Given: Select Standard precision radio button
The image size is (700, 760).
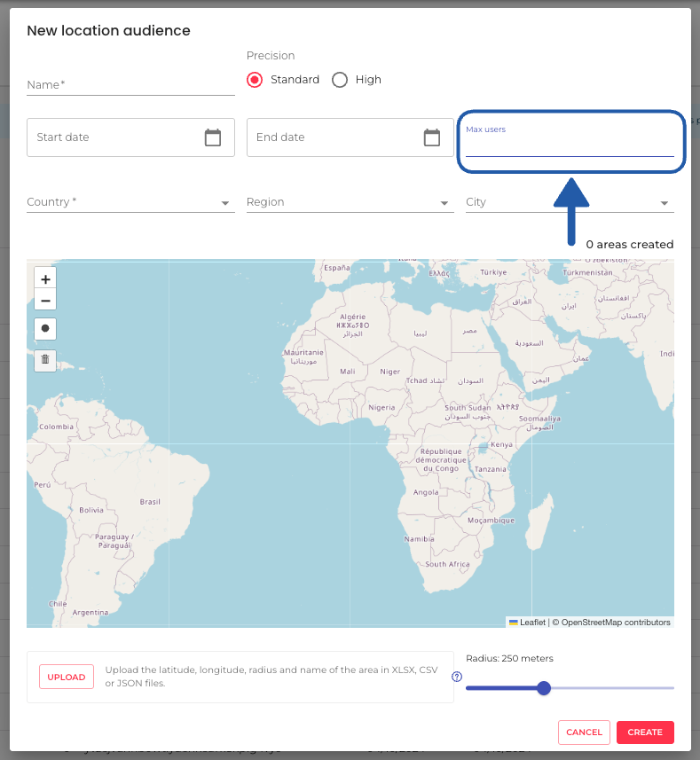Looking at the screenshot, I should [255, 80].
